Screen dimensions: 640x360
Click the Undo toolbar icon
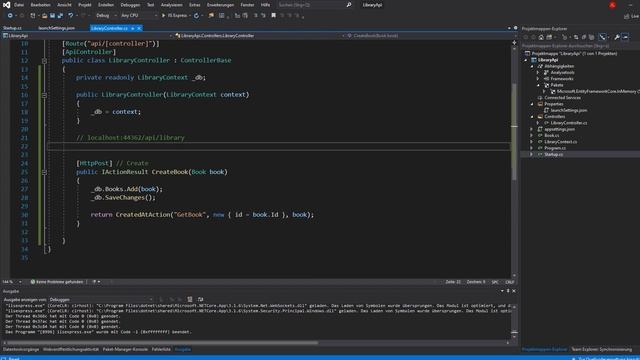point(71,16)
